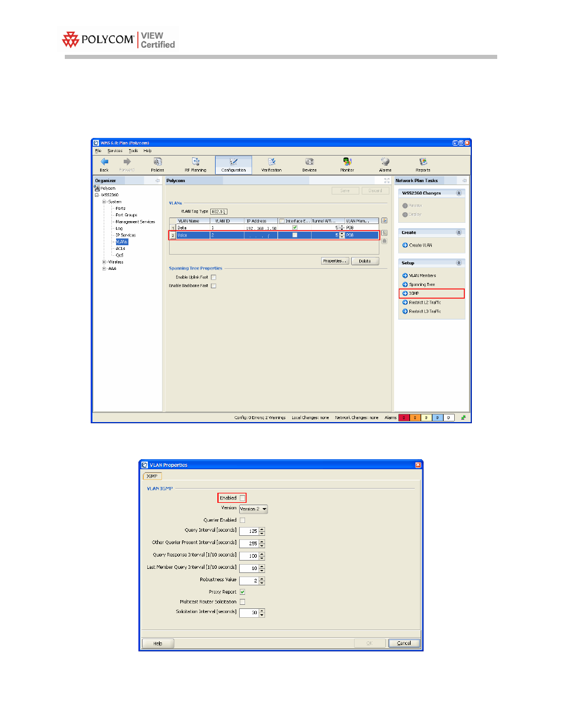Open the Policies toolbar icon
Viewport: 562px width, 728px height.
tap(158, 162)
